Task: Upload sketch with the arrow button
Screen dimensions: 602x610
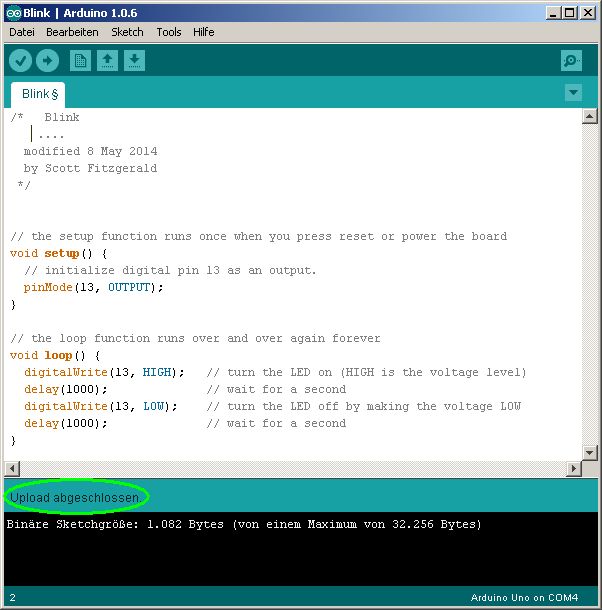Action: tap(47, 61)
